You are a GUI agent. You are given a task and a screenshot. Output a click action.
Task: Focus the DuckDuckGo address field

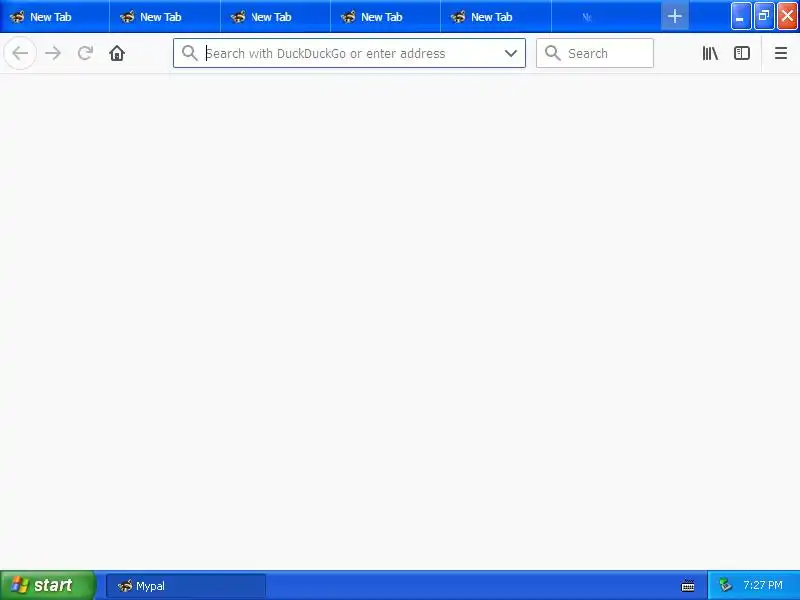pyautogui.click(x=349, y=53)
